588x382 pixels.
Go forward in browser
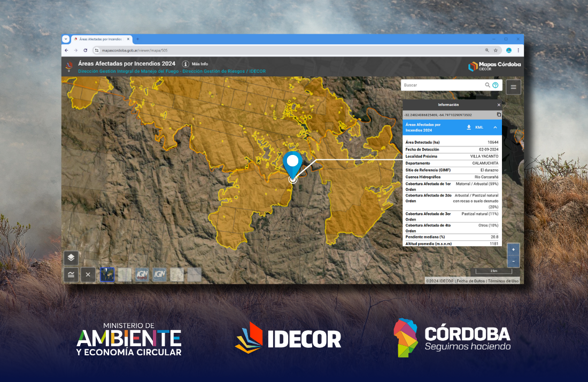[x=76, y=50]
